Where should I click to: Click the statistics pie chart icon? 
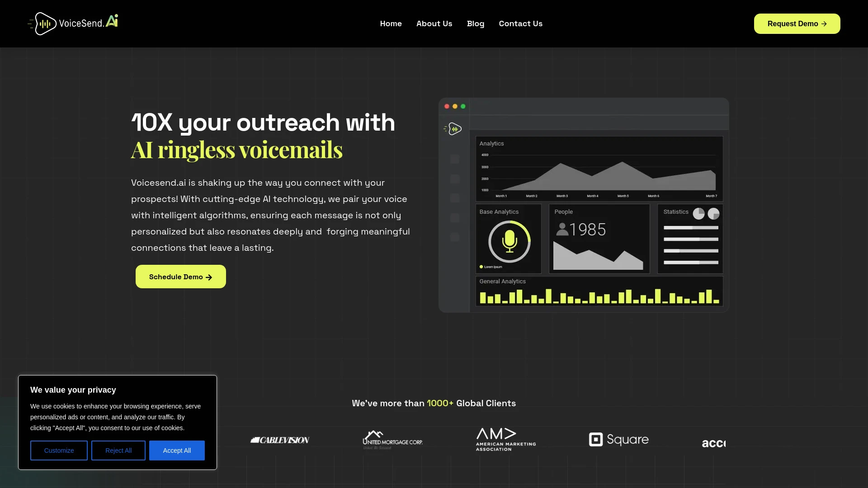pyautogui.click(x=698, y=213)
